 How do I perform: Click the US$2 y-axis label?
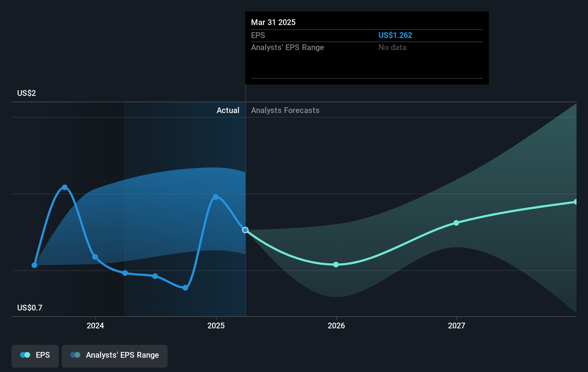tap(26, 93)
